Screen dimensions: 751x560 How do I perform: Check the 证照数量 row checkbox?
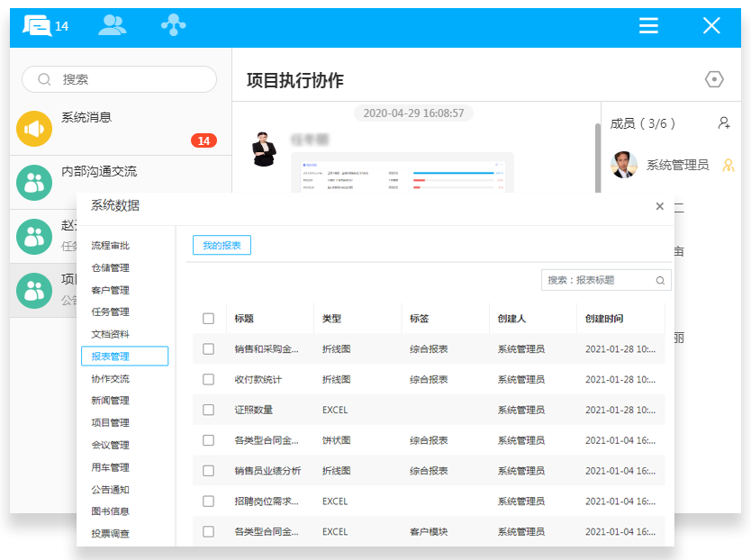(208, 410)
